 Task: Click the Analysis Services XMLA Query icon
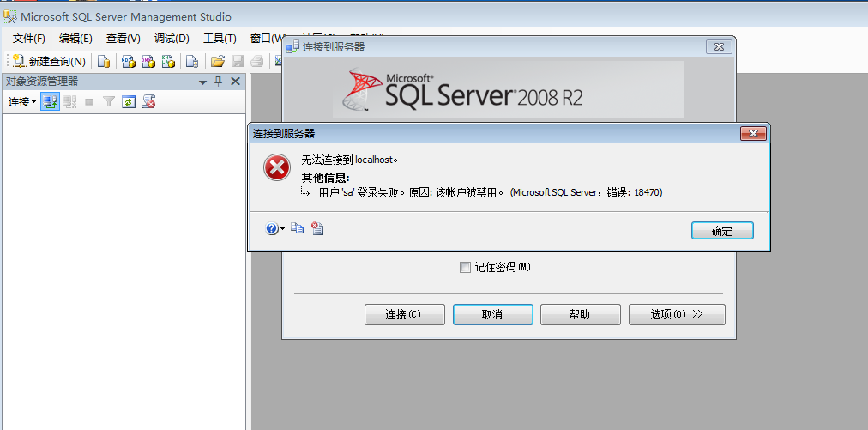168,61
